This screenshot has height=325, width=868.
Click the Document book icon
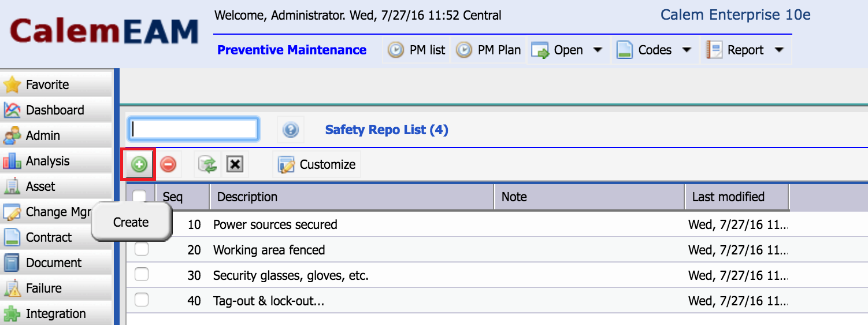(x=12, y=263)
